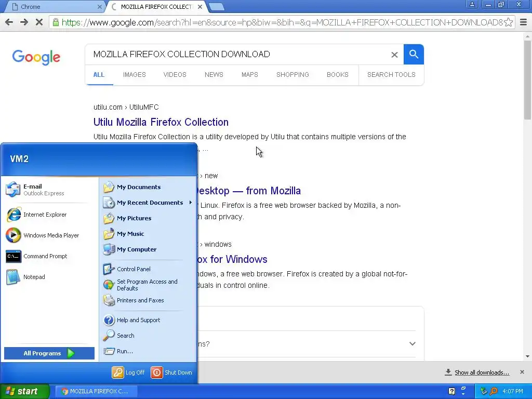532x399 pixels.
Task: Bookmark page with star icon
Action: pyautogui.click(x=508, y=22)
